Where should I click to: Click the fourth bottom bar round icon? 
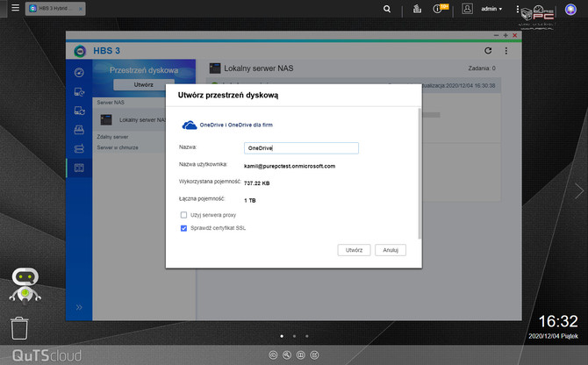(315, 354)
